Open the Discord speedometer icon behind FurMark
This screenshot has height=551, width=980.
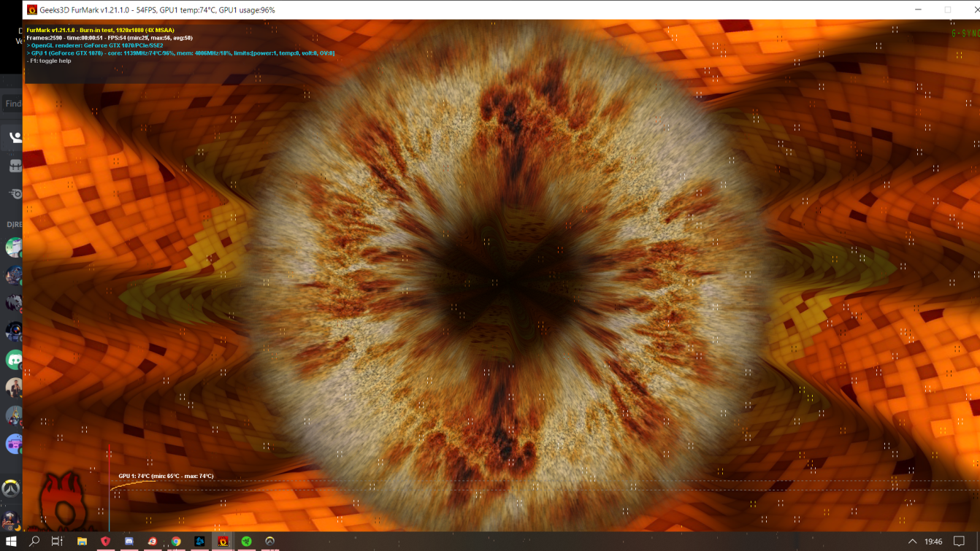click(x=15, y=194)
